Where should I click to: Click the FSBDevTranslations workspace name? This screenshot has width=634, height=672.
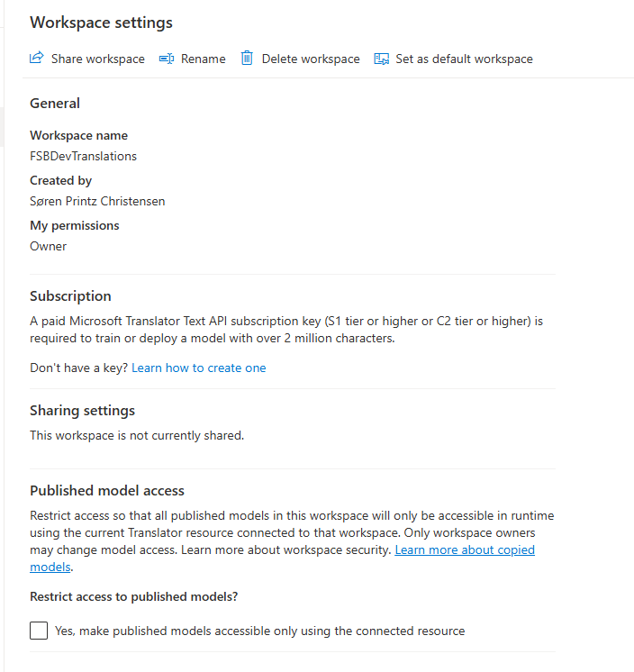pyautogui.click(x=83, y=156)
